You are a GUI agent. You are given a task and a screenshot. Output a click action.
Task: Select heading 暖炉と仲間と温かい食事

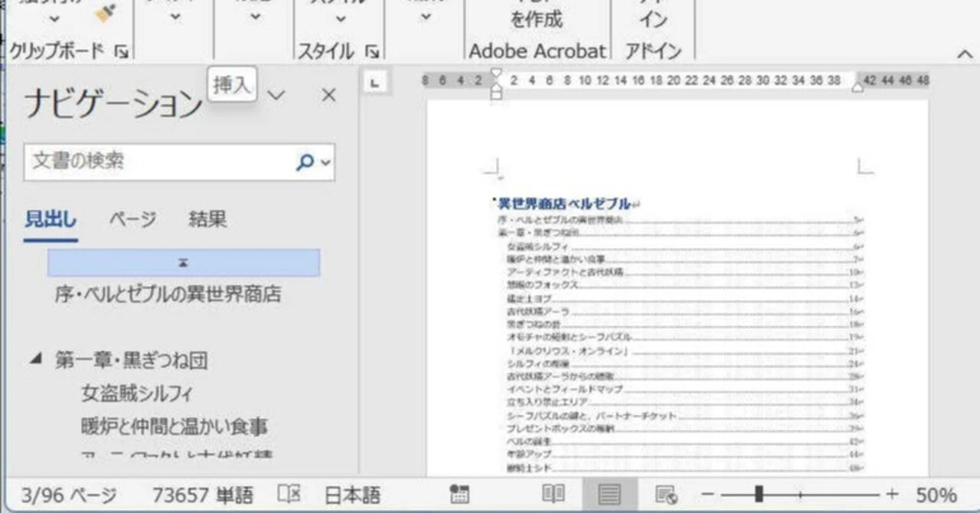click(175, 426)
